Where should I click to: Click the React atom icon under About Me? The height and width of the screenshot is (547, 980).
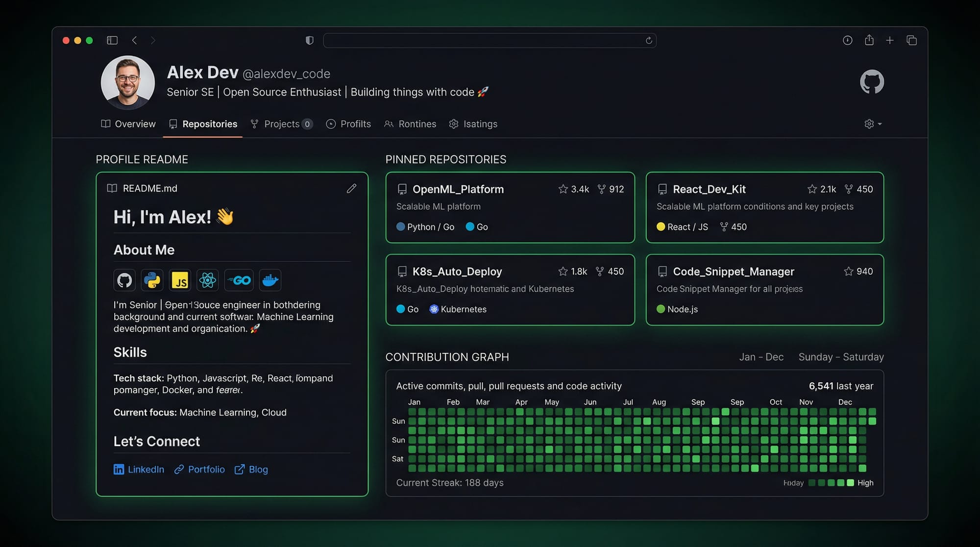(207, 280)
